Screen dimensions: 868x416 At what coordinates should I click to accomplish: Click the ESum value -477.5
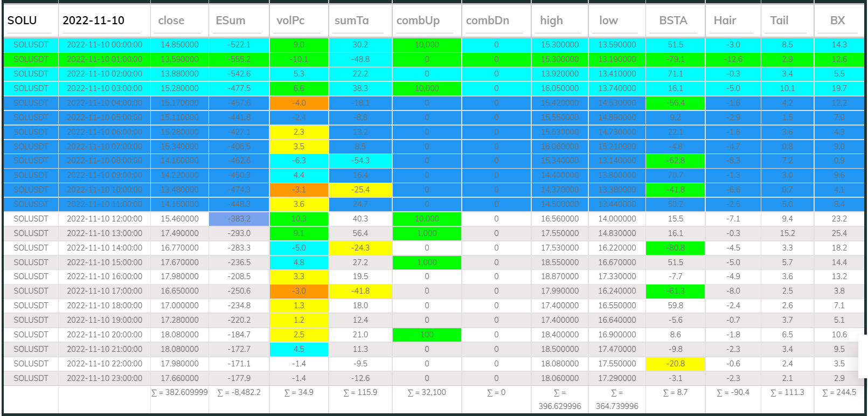click(x=239, y=88)
